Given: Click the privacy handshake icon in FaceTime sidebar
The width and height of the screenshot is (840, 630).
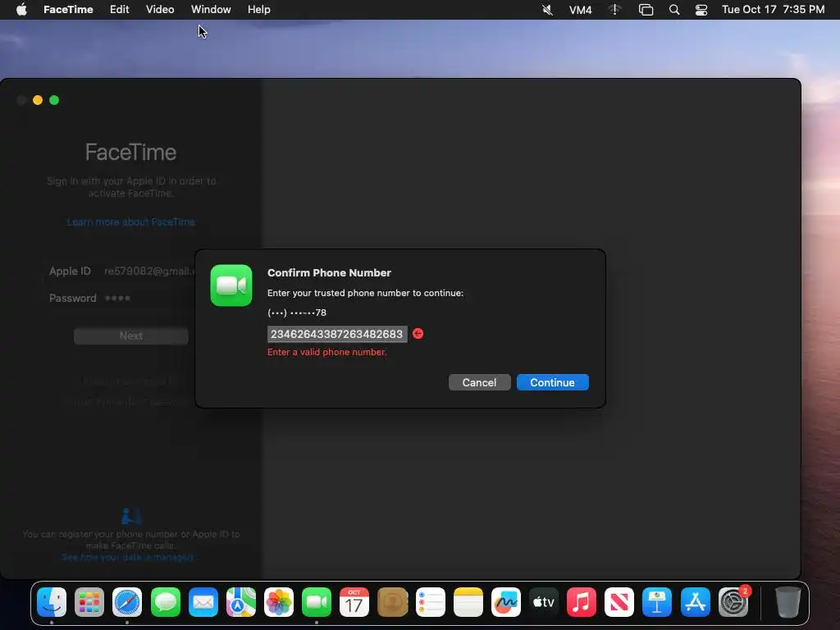Looking at the screenshot, I should tap(131, 516).
